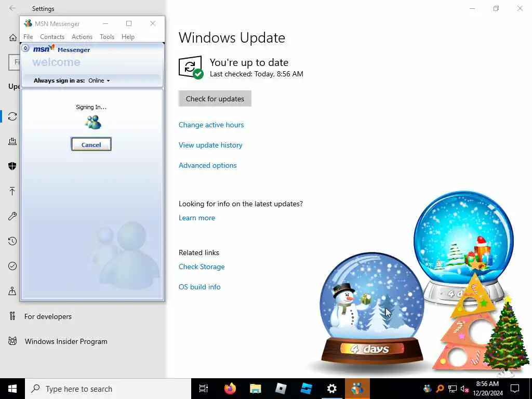
Task: Click the MSN Messenger system tray icon
Action: [x=428, y=389]
